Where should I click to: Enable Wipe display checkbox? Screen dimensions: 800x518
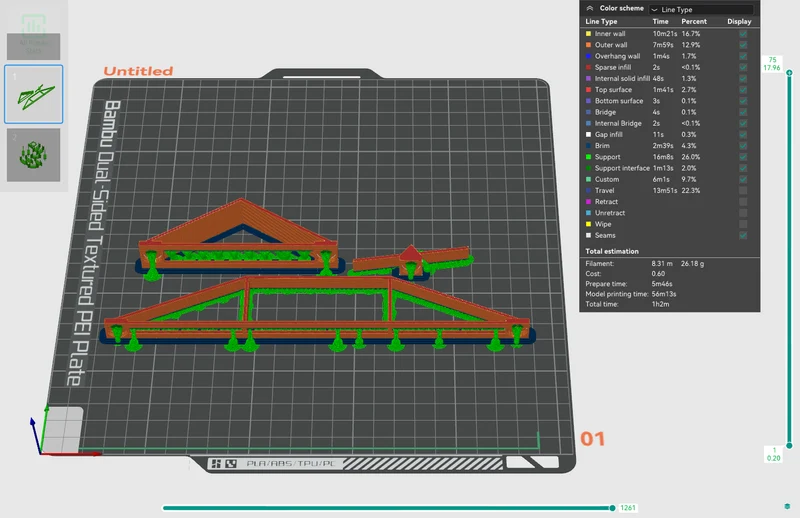(743, 224)
